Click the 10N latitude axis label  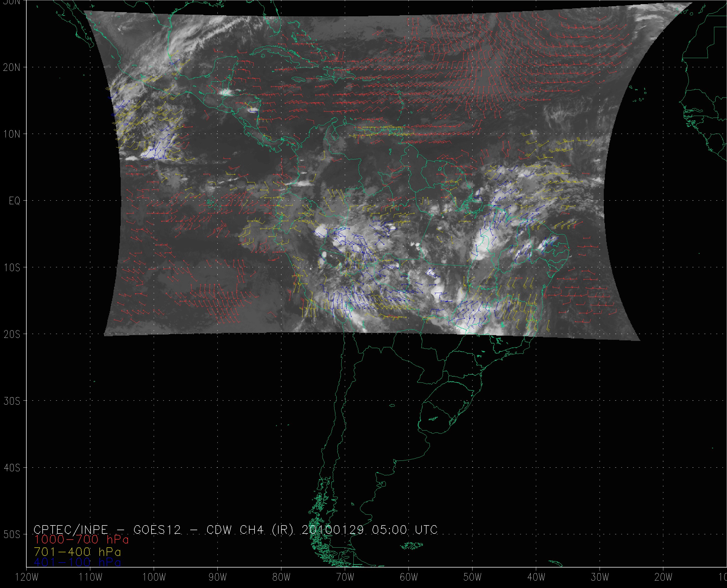click(x=12, y=134)
